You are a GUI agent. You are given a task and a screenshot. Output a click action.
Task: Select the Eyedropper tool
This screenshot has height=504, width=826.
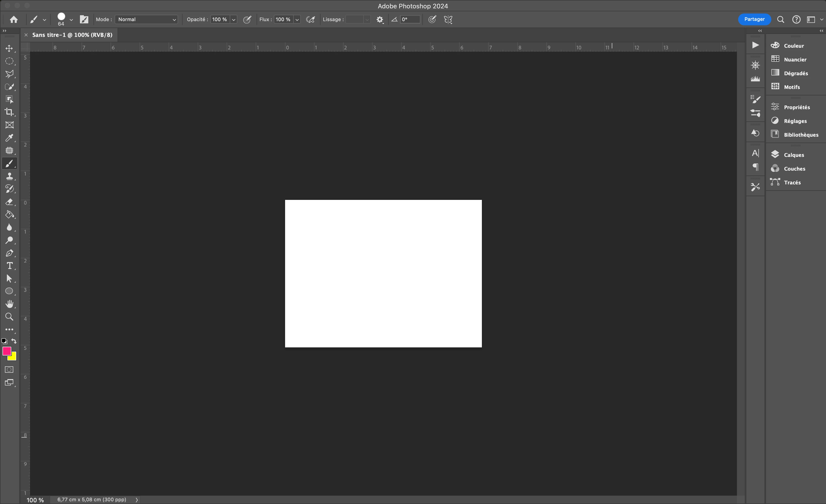pos(9,138)
